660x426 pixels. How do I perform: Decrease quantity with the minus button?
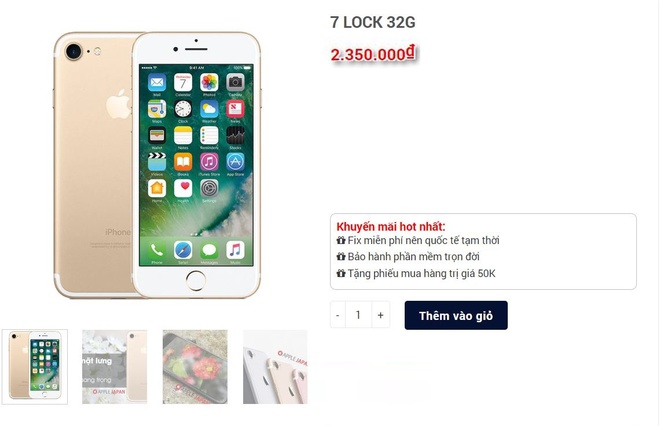(338, 315)
